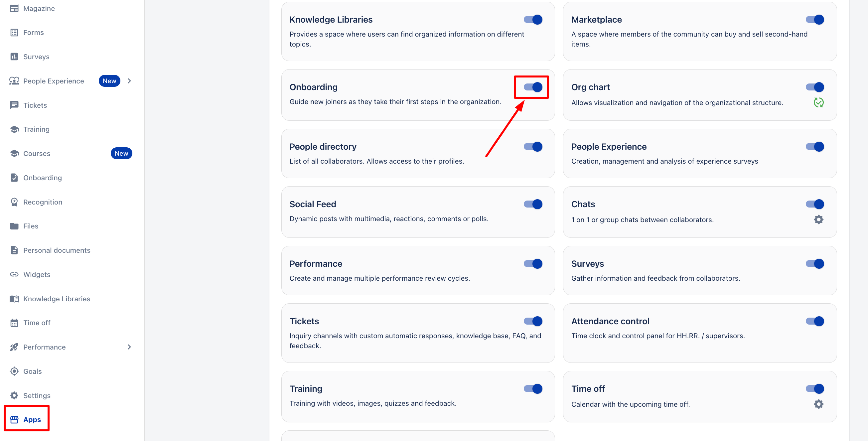Viewport: 868px width, 441px height.
Task: Click the Recognition badge icon in sidebar
Action: (x=14, y=202)
